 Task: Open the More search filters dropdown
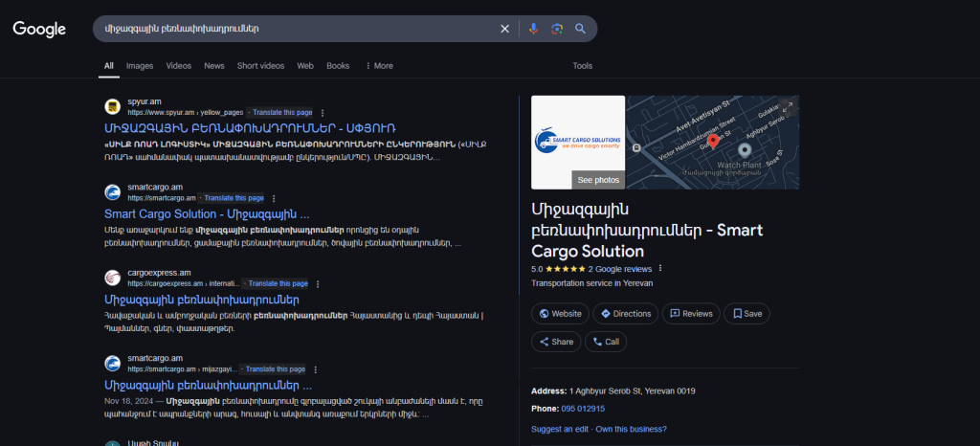click(379, 66)
